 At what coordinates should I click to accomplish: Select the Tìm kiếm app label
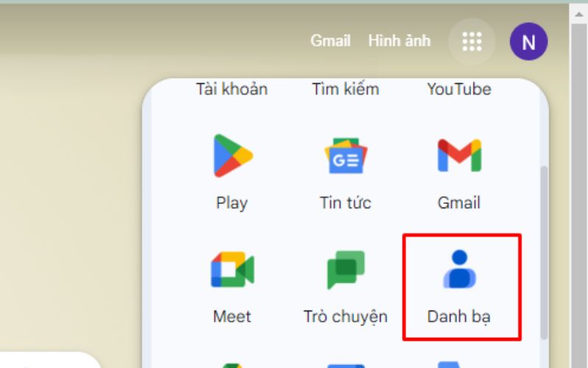pyautogui.click(x=345, y=89)
